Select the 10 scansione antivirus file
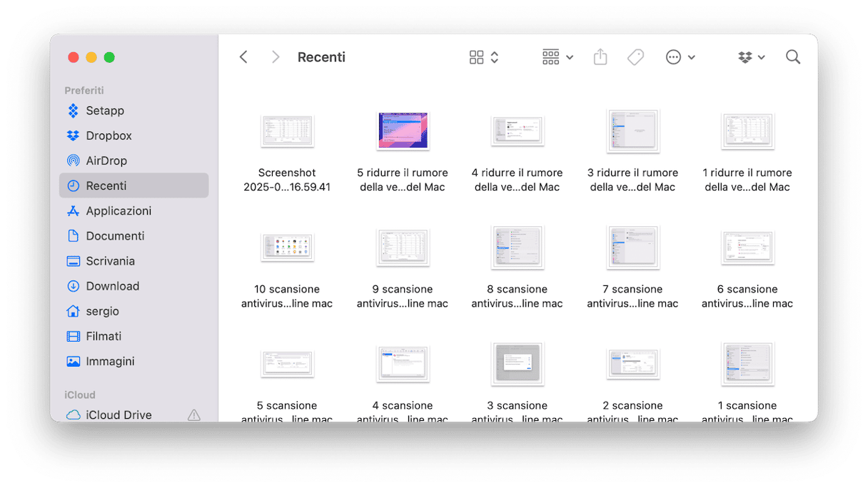 (x=287, y=247)
